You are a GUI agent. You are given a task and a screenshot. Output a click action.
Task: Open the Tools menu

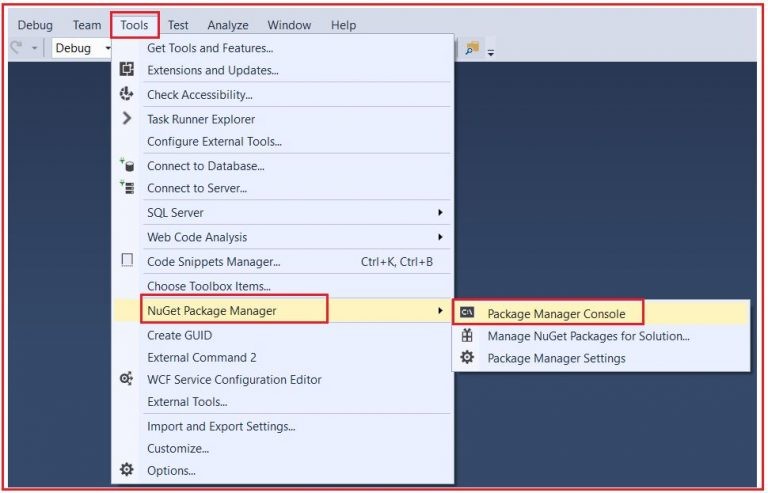[x=134, y=25]
